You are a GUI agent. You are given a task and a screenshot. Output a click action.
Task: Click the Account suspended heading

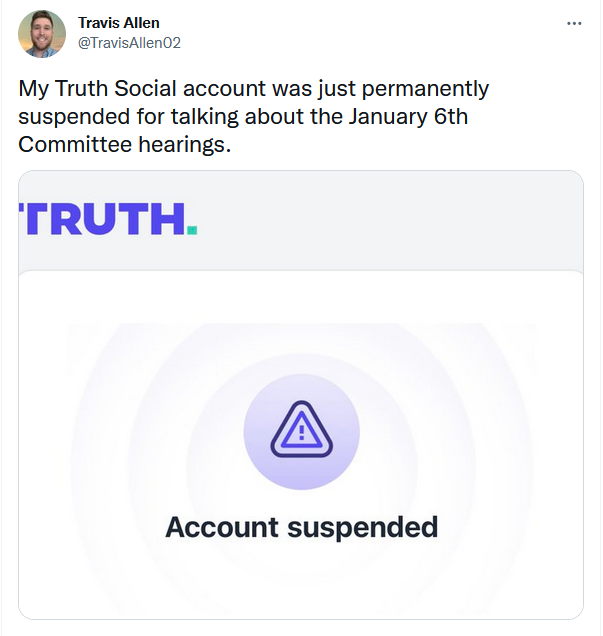pos(301,526)
